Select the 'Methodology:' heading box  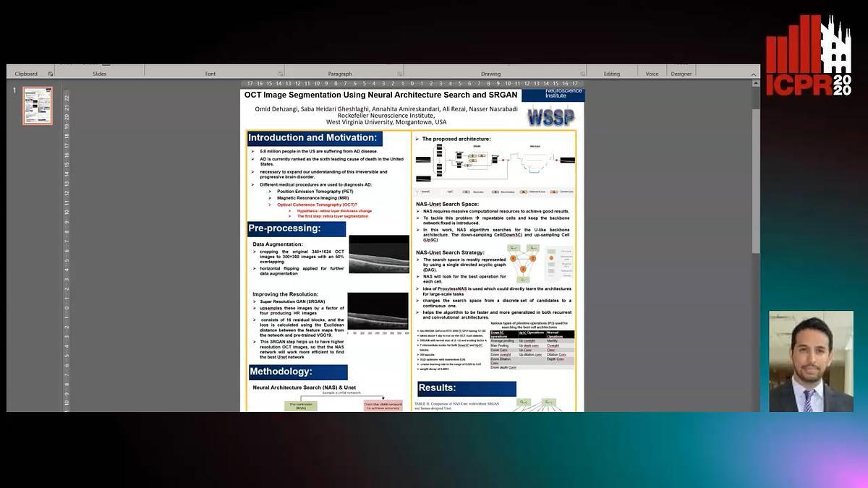click(x=297, y=372)
